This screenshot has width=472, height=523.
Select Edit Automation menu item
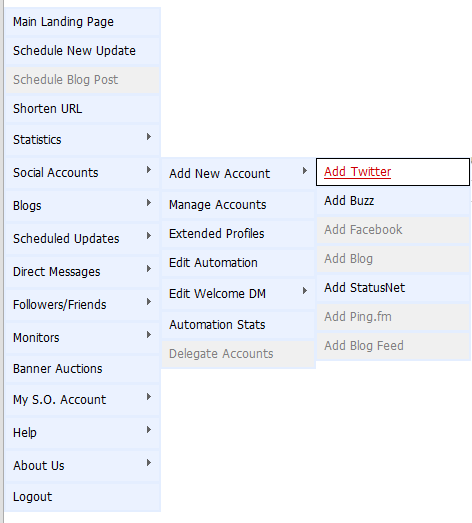click(238, 263)
